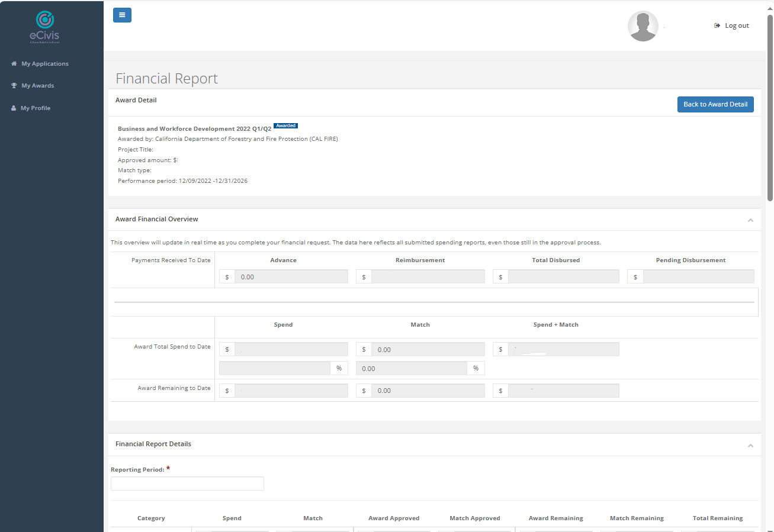774x532 pixels.
Task: Click the Awarded status badge
Action: [x=286, y=126]
